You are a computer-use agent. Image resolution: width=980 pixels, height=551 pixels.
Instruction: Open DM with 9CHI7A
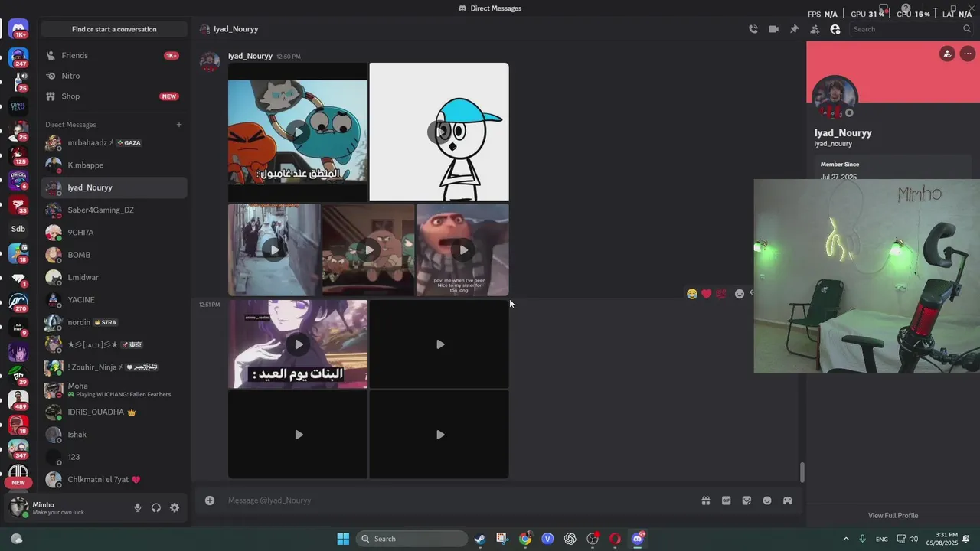click(114, 233)
